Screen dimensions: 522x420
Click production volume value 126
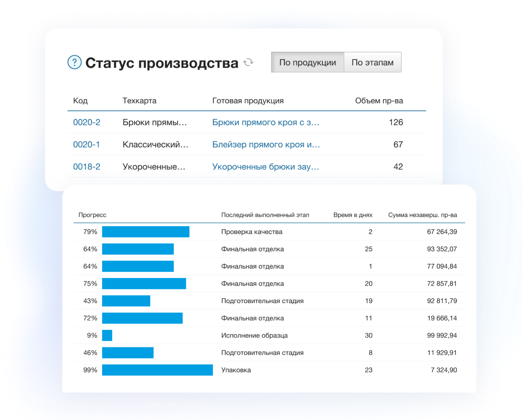tap(396, 122)
